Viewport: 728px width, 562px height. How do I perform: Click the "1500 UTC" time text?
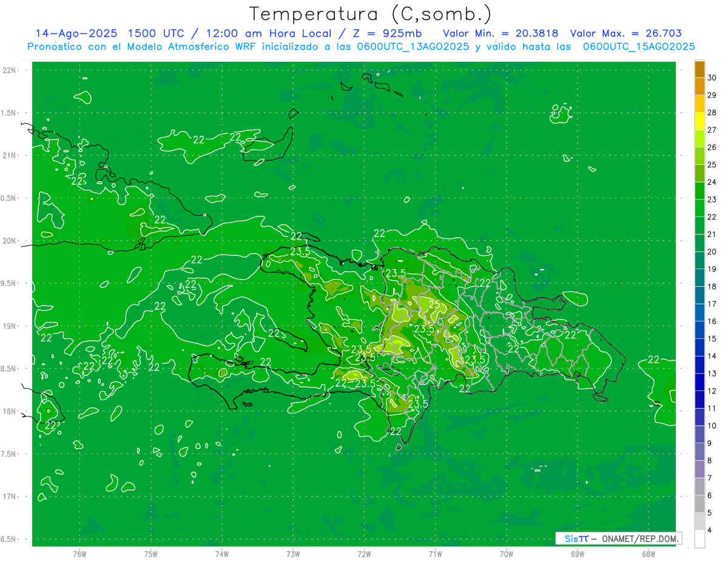pos(158,33)
